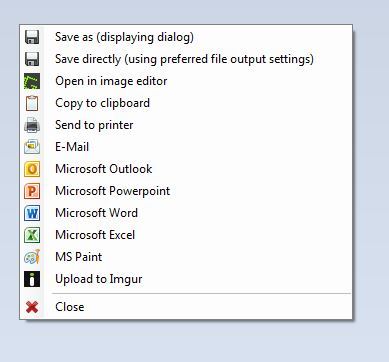Screen dimensions: 389x362
Task: Click the blue Word W icon
Action: (x=32, y=213)
